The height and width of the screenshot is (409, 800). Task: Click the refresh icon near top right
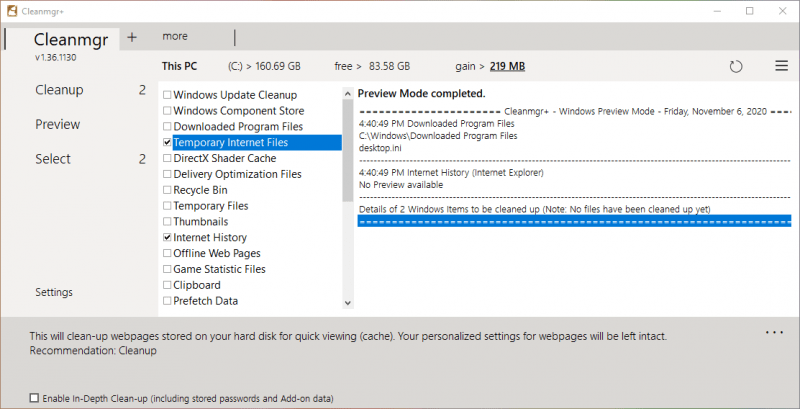[737, 66]
